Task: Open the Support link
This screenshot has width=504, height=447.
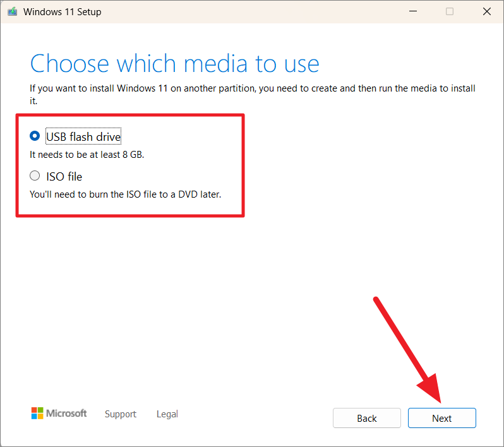Action: pyautogui.click(x=121, y=414)
